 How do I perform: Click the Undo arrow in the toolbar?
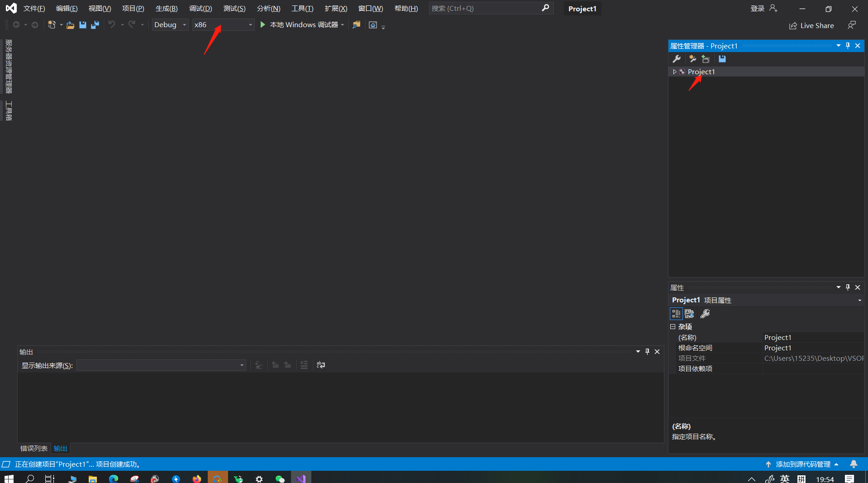(113, 24)
